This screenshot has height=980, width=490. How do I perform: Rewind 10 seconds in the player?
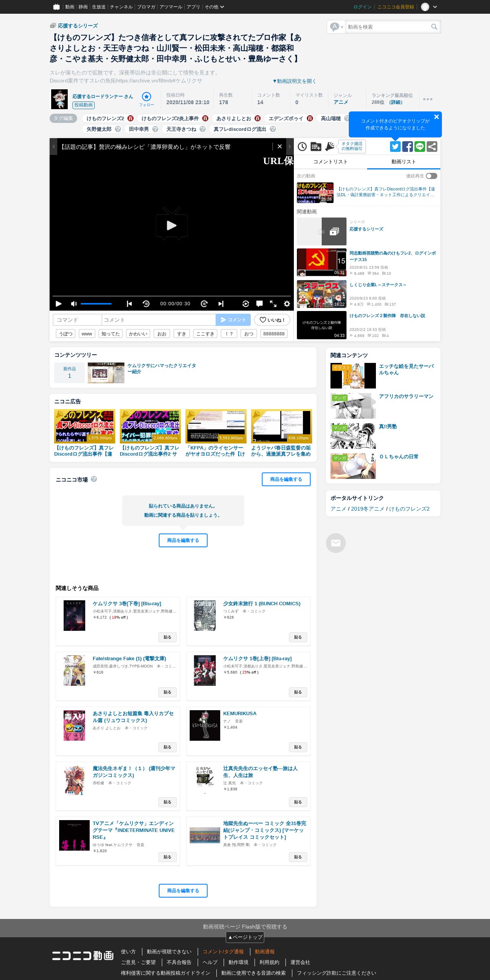[x=146, y=304]
